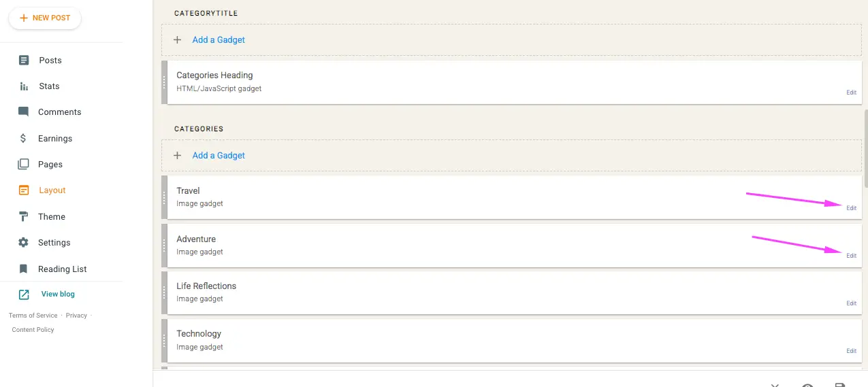This screenshot has width=868, height=387.
Task: Edit the Categories Heading HTML/JavaScript gadget
Action: (x=851, y=92)
